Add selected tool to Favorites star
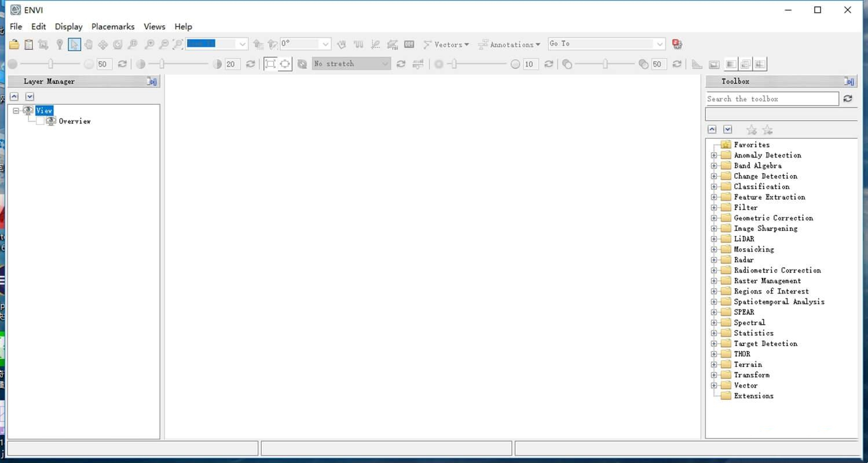 tap(752, 130)
